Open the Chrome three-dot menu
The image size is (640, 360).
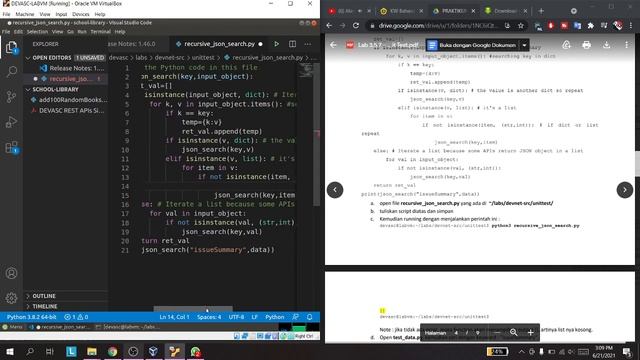coord(631,25)
